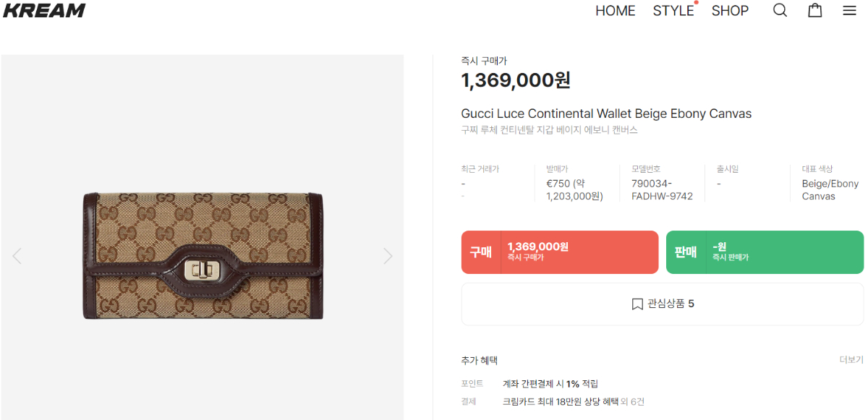Open the search magnifier icon

click(x=780, y=11)
